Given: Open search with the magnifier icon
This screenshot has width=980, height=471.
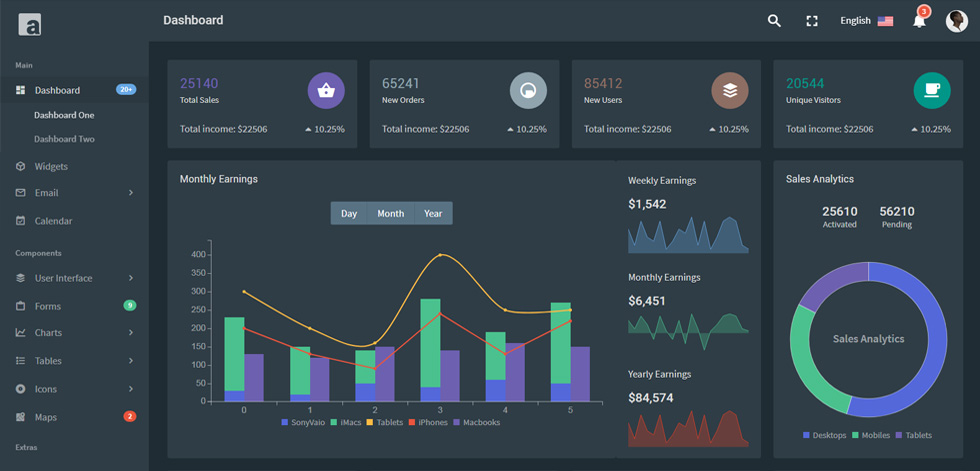Looking at the screenshot, I should tap(774, 21).
